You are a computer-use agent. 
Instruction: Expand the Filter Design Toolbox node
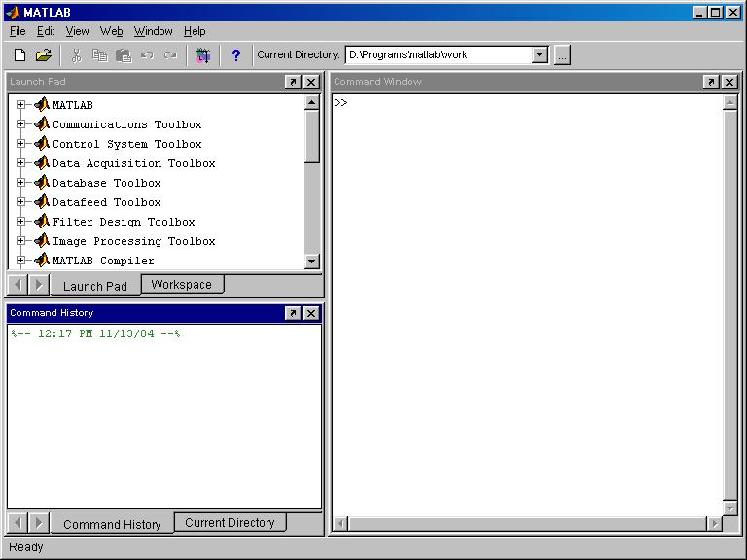20,222
